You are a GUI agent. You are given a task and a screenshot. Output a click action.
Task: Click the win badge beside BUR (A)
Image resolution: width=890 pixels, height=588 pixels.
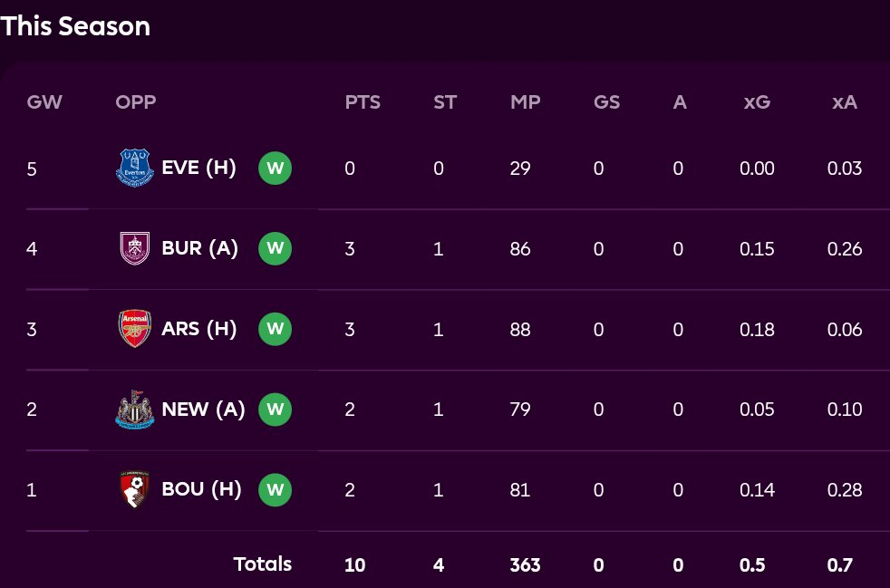[276, 249]
